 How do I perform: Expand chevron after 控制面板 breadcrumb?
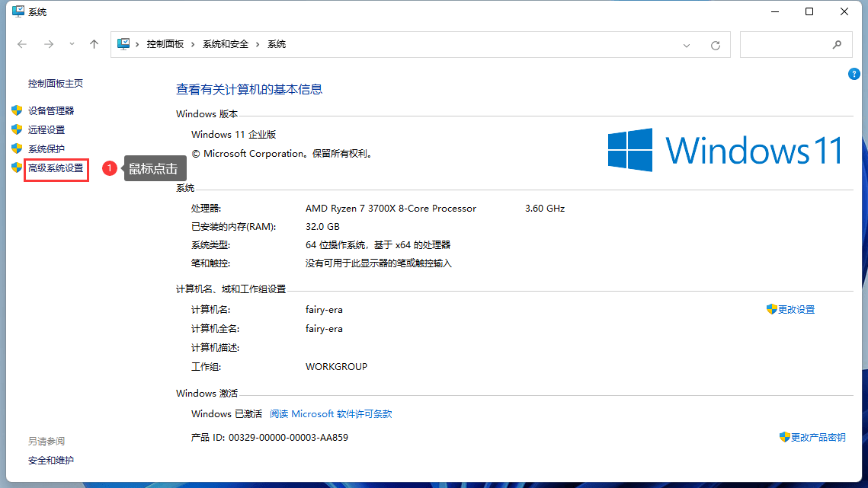coord(193,44)
